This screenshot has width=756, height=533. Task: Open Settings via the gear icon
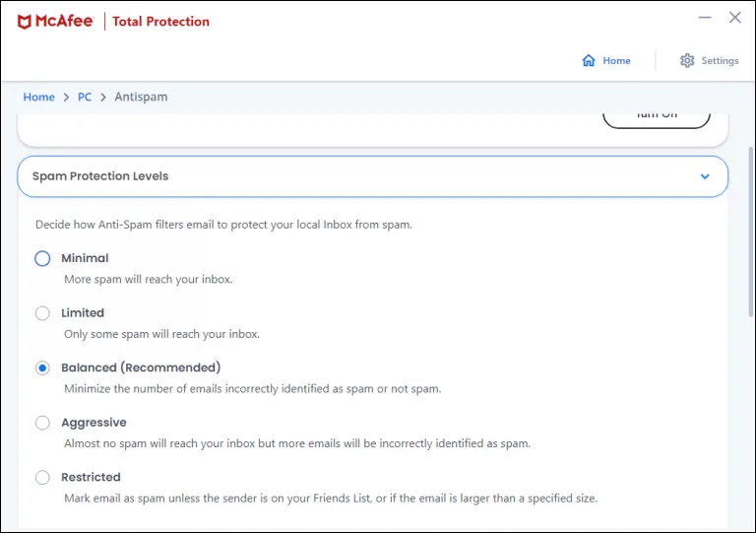click(x=687, y=61)
